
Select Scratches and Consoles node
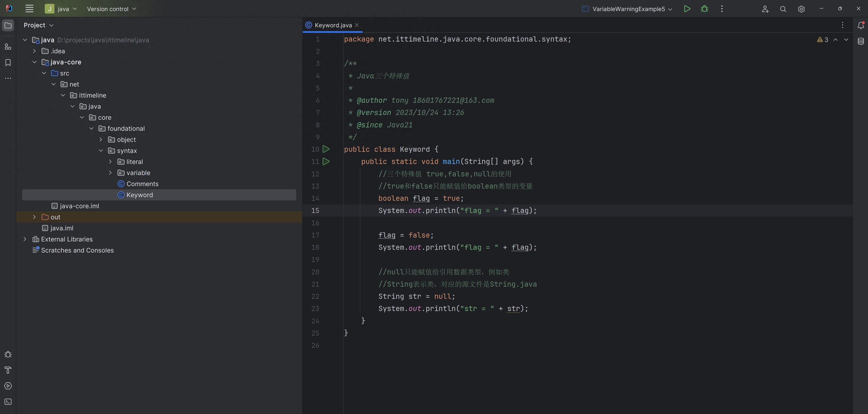(x=73, y=250)
